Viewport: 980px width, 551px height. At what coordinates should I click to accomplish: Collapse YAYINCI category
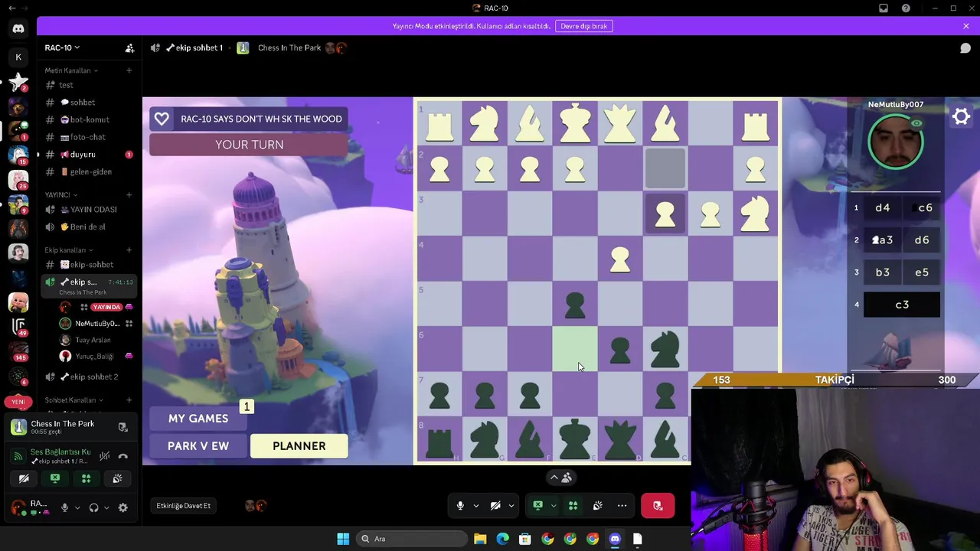click(x=61, y=194)
